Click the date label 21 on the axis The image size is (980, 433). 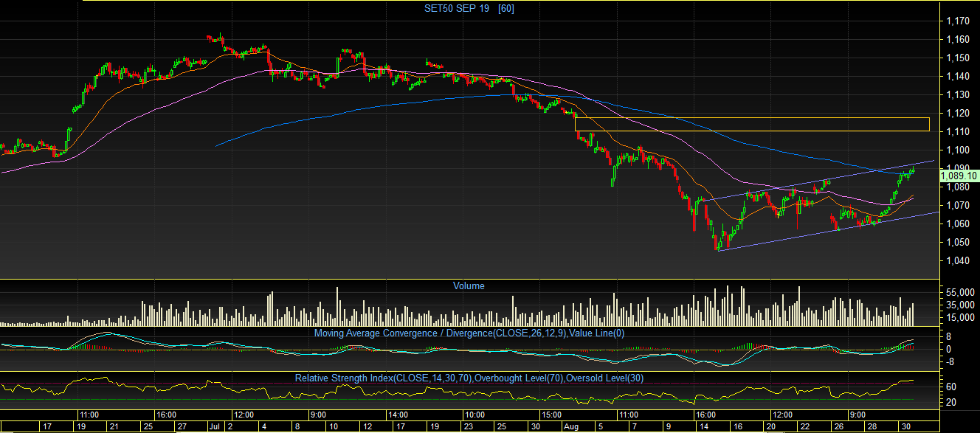[114, 426]
